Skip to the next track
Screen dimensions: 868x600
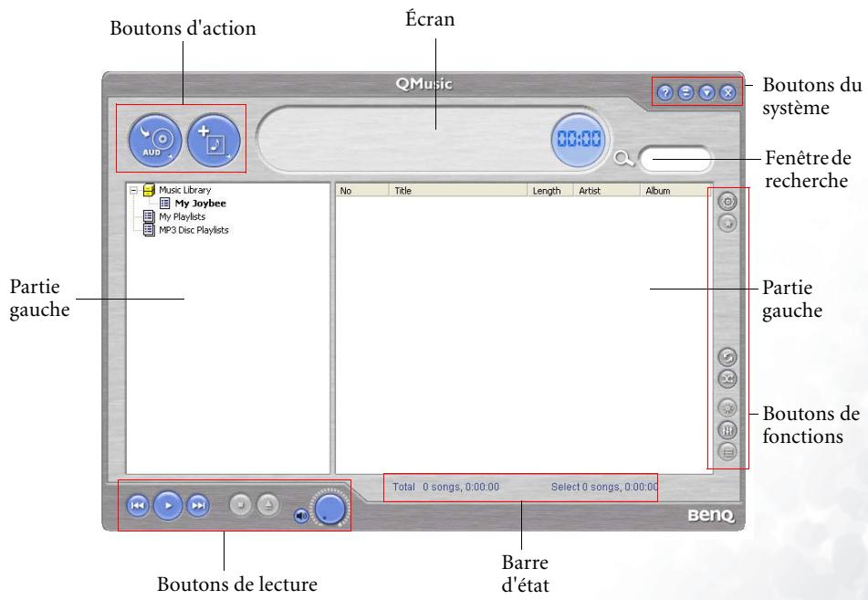pyautogui.click(x=198, y=505)
